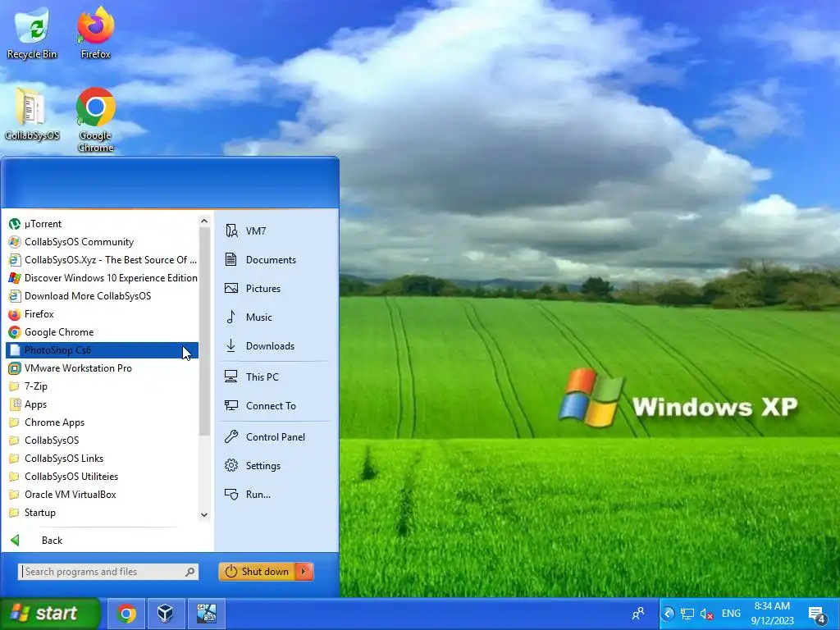840x630 pixels.
Task: Open the clock showing 8:34 AM
Action: point(773,614)
